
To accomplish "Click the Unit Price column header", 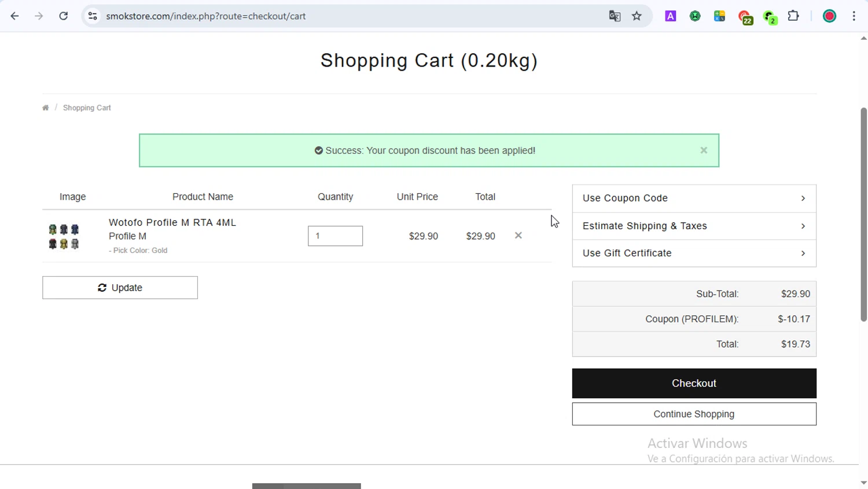I will tap(417, 197).
